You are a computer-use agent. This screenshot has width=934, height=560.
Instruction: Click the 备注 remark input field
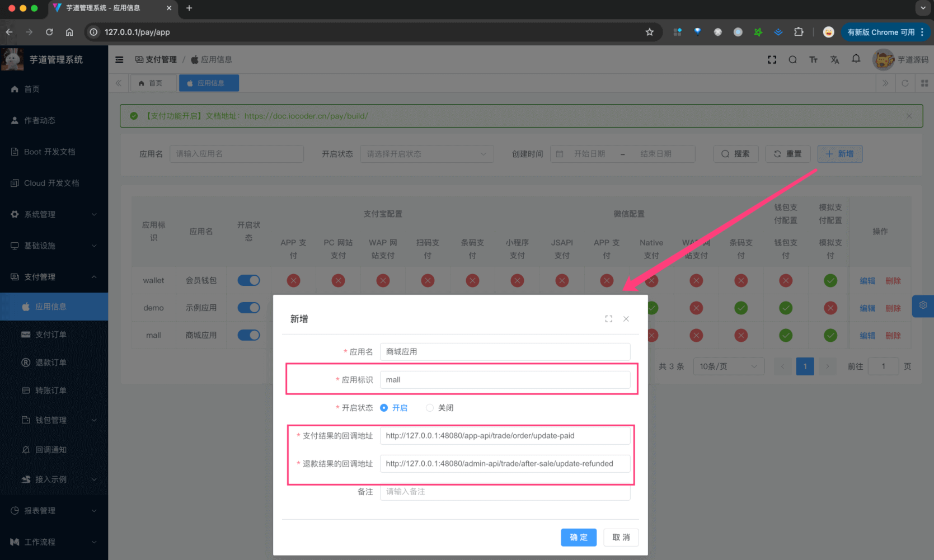[504, 492]
